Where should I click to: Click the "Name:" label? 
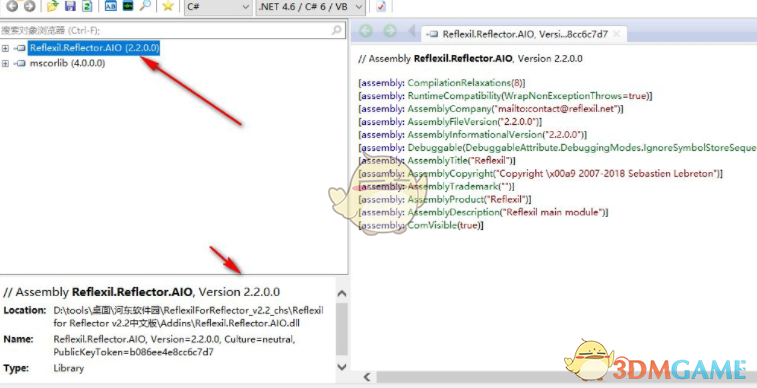[18, 339]
